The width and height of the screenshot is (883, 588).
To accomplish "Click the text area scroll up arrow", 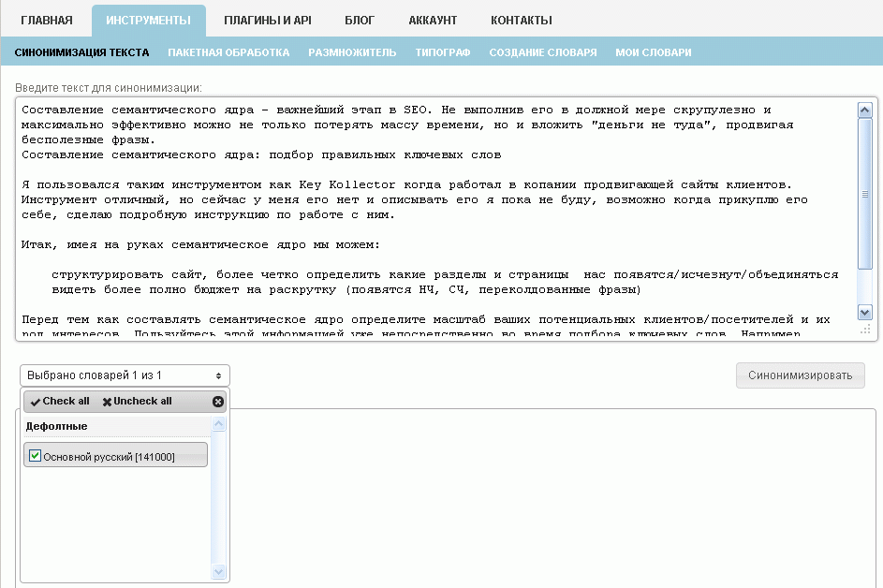I will click(x=865, y=110).
